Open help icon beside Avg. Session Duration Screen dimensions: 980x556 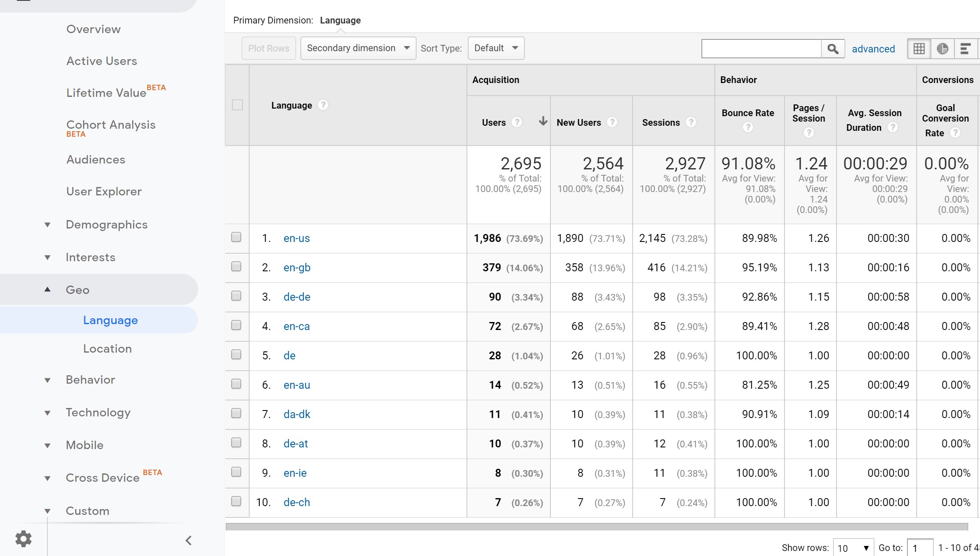tap(893, 127)
